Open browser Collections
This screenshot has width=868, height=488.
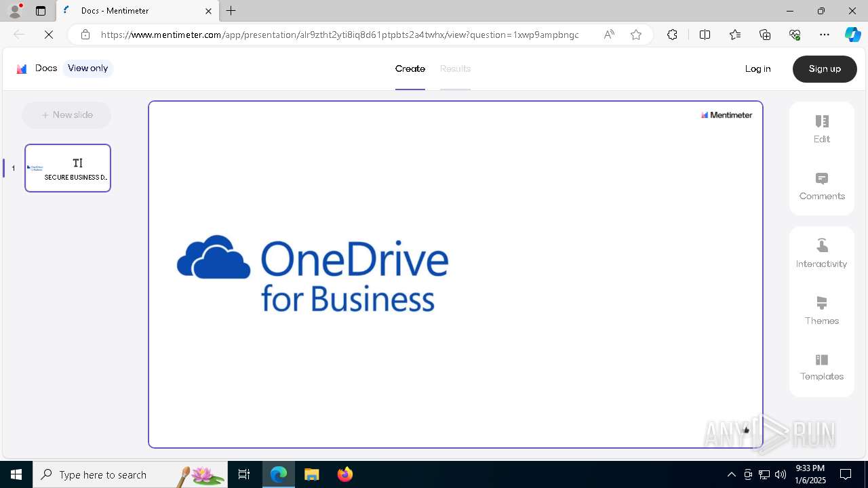click(x=765, y=35)
